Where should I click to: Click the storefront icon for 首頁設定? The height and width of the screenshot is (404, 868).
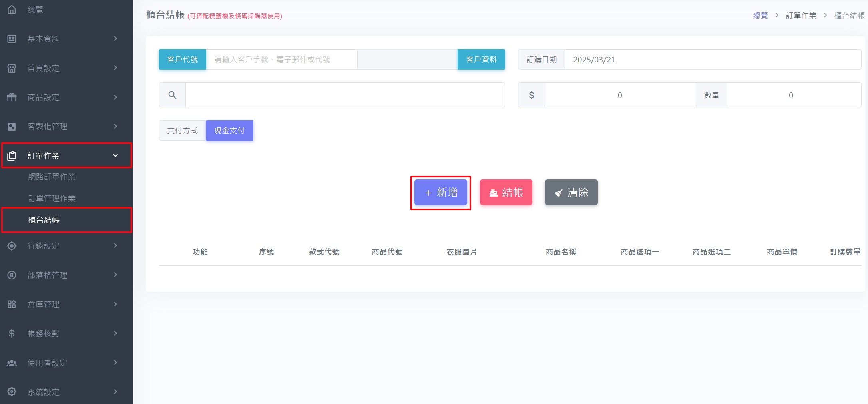[12, 68]
